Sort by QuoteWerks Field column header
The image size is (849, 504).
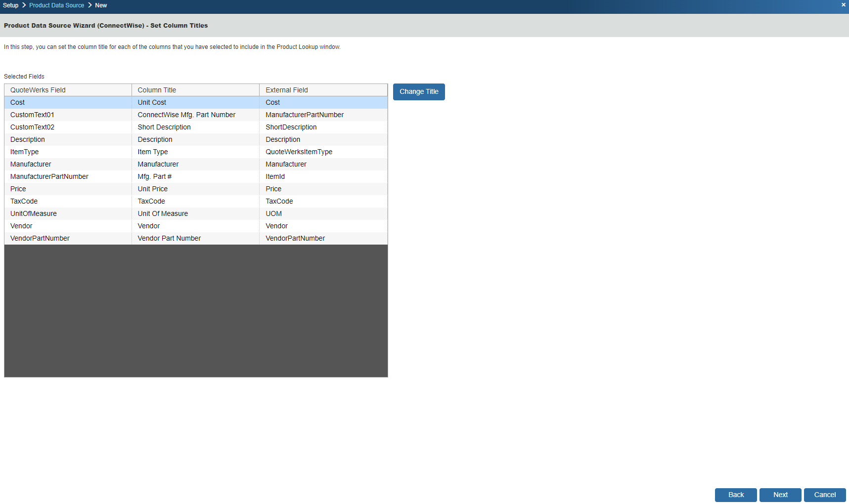click(x=68, y=90)
